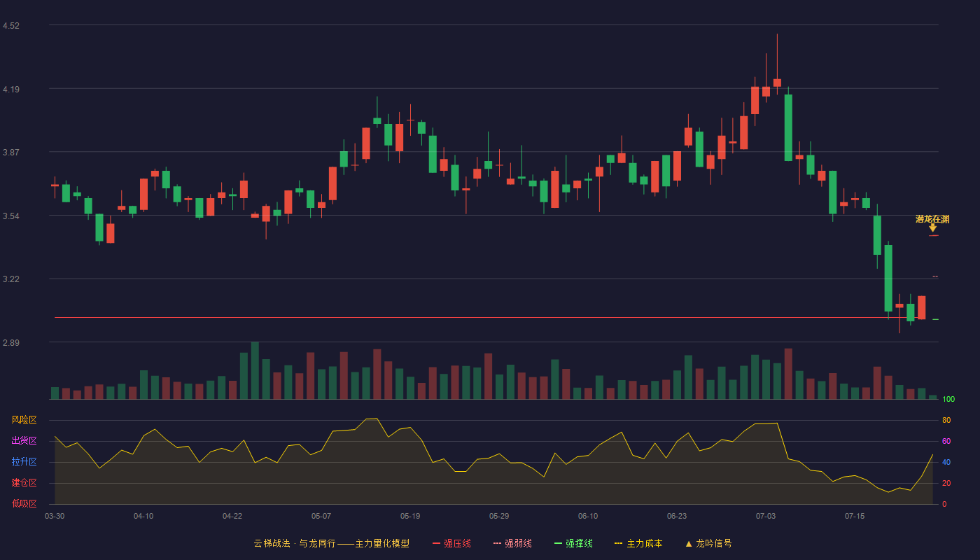Click the red 强压线 marker beneath 潜龙在渊 arrow
The width and height of the screenshot is (980, 560).
pos(934,236)
